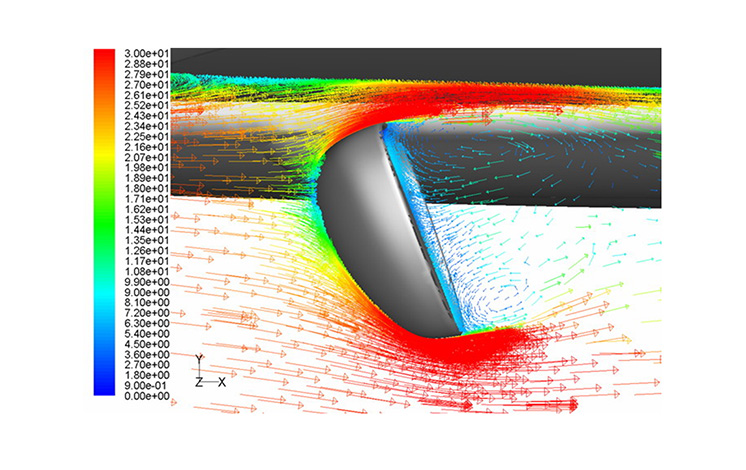
Task: Select the 1.98e+01 legend label
Action: tap(147, 167)
